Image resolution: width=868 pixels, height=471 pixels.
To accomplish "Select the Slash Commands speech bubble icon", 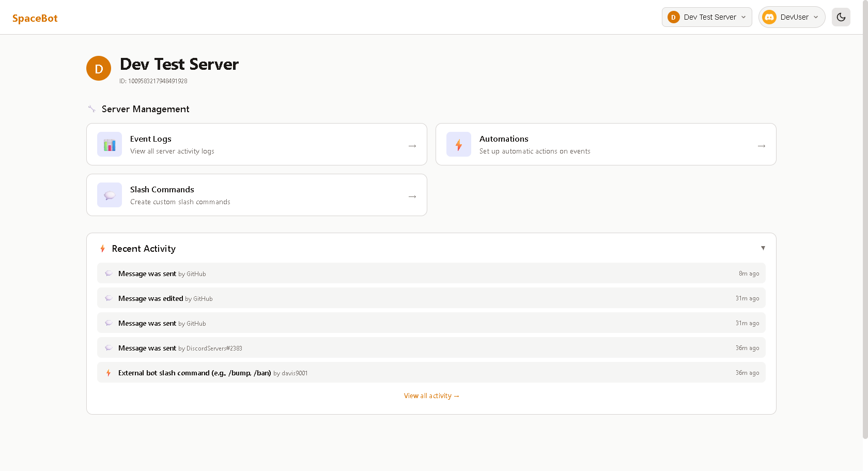I will (110, 195).
